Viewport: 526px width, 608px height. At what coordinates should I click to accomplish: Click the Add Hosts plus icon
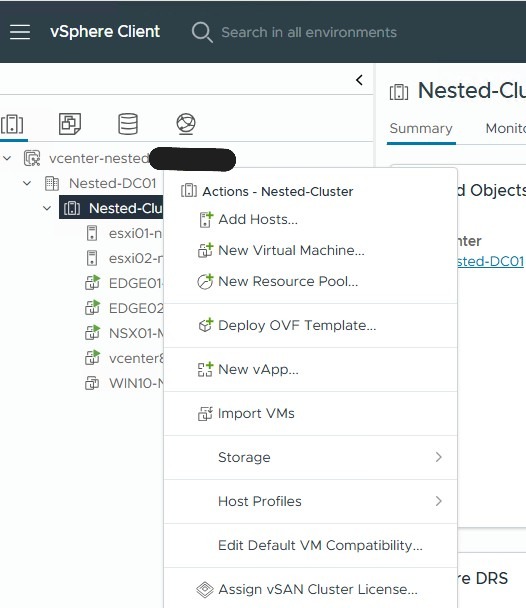205,219
